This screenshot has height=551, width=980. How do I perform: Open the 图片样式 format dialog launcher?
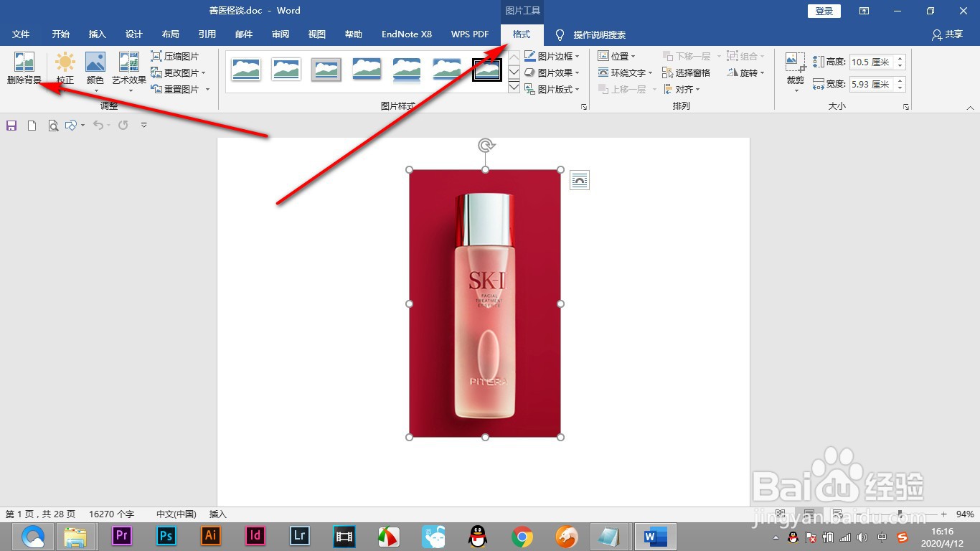coord(584,106)
